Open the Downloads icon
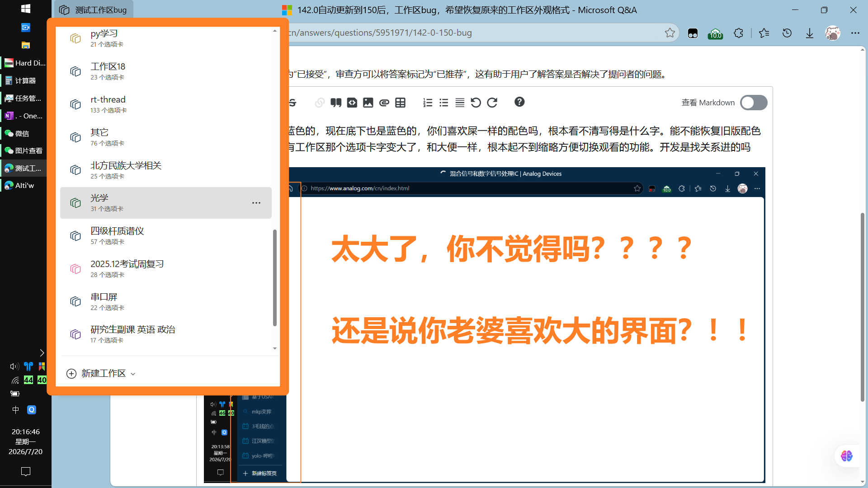This screenshot has width=868, height=488. pos(810,33)
